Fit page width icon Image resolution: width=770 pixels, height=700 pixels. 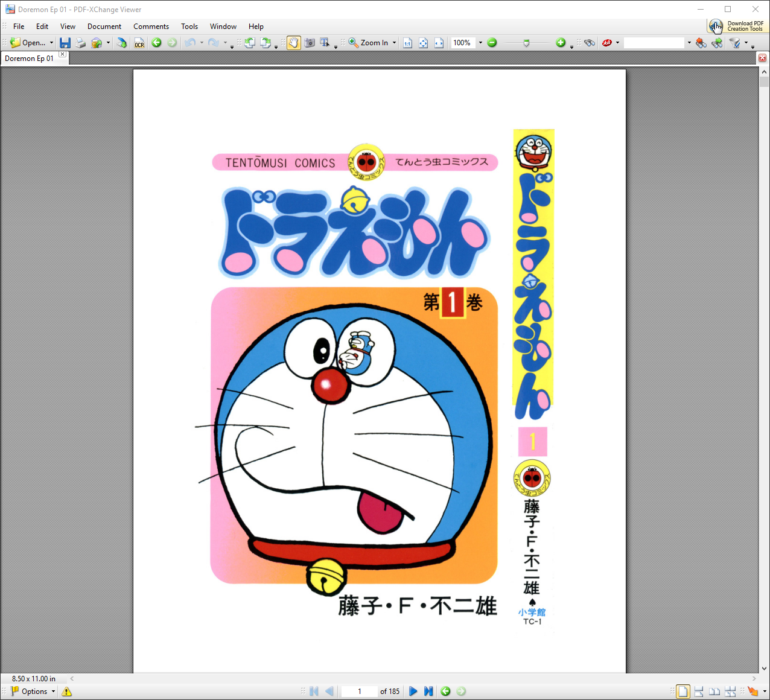coord(439,43)
